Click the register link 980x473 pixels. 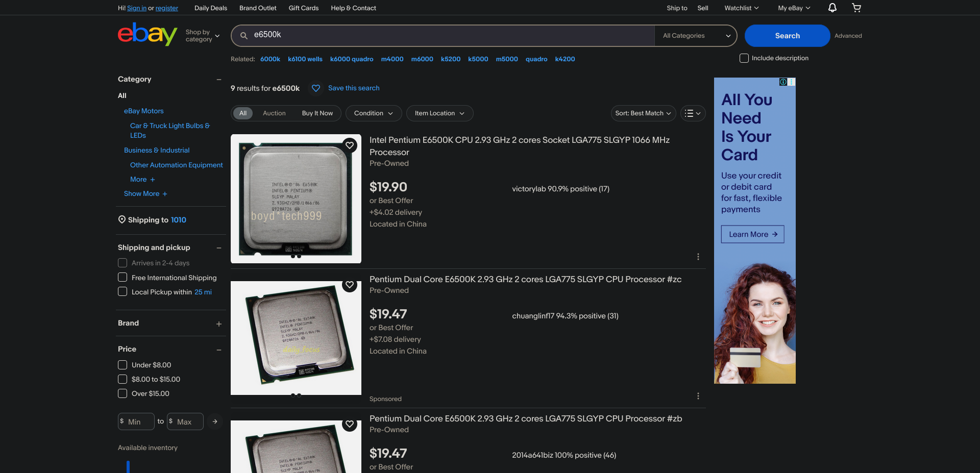[x=167, y=8]
